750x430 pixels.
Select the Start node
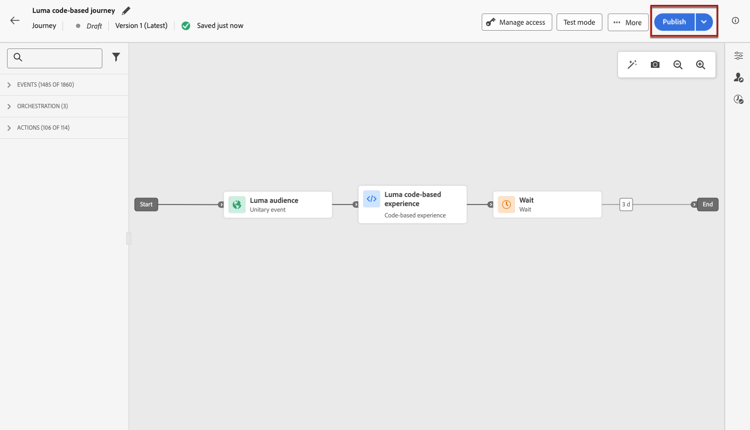[x=146, y=204]
